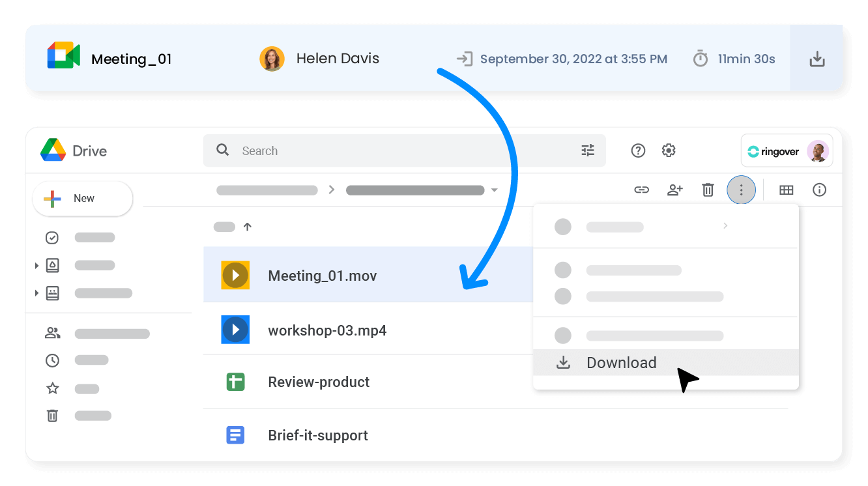868x486 pixels.
Task: Share Meeting_01.mov with other people
Action: point(675,190)
